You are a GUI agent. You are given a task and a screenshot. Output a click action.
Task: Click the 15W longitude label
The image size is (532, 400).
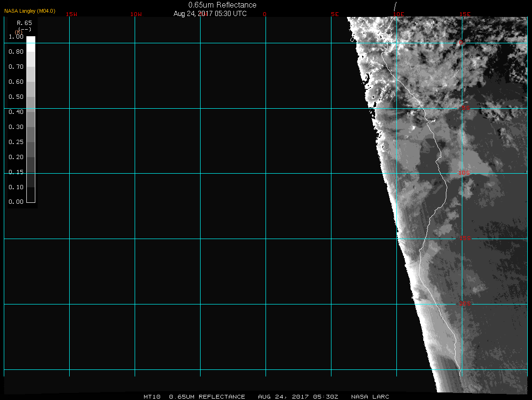(x=71, y=14)
